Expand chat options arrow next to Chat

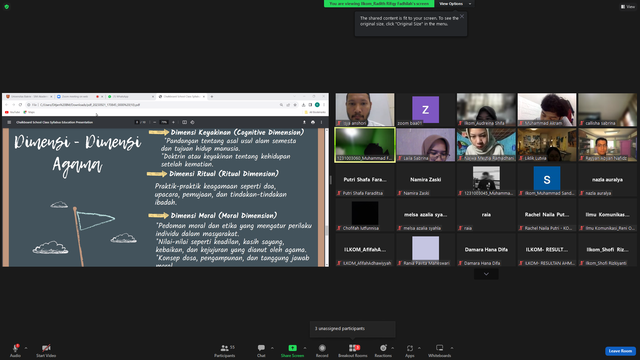tap(272, 348)
